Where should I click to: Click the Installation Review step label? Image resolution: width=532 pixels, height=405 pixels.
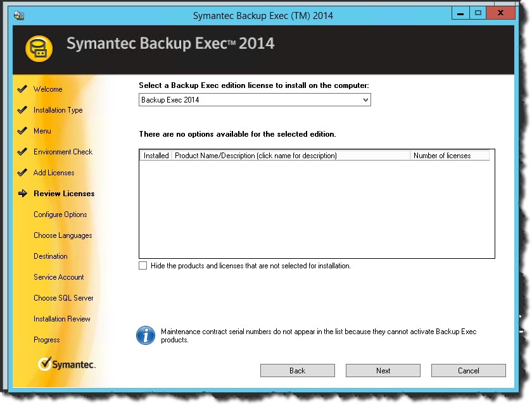(x=62, y=319)
